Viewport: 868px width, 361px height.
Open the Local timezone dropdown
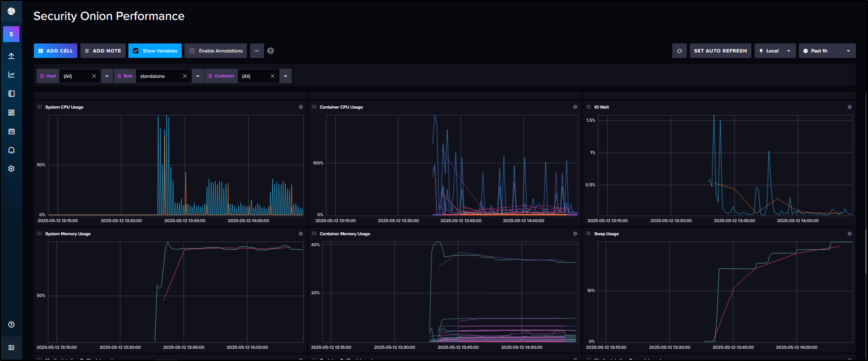pos(775,51)
